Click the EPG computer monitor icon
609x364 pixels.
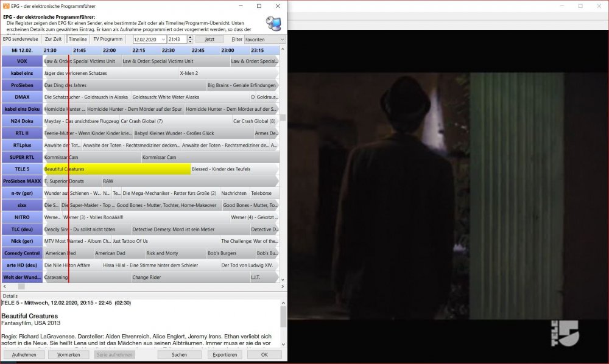(273, 24)
